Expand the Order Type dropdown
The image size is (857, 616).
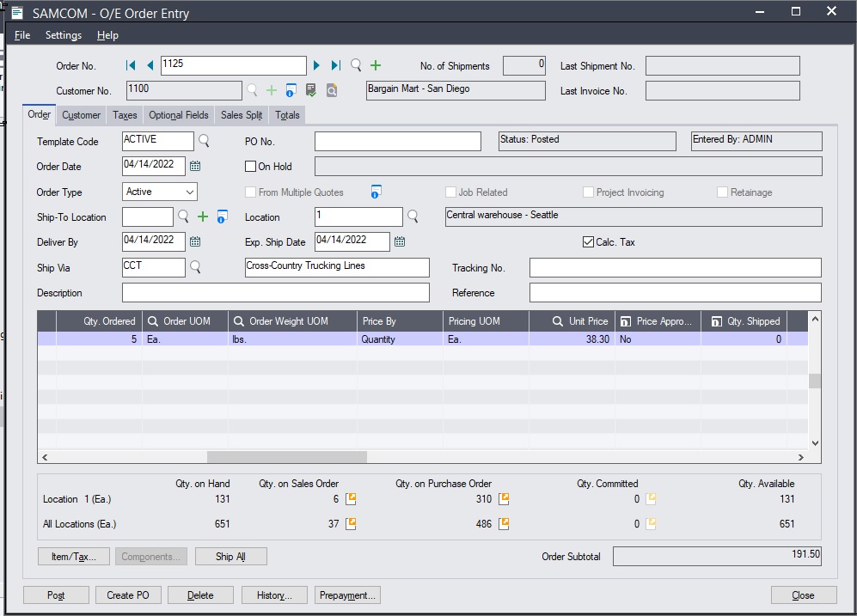pyautogui.click(x=190, y=192)
